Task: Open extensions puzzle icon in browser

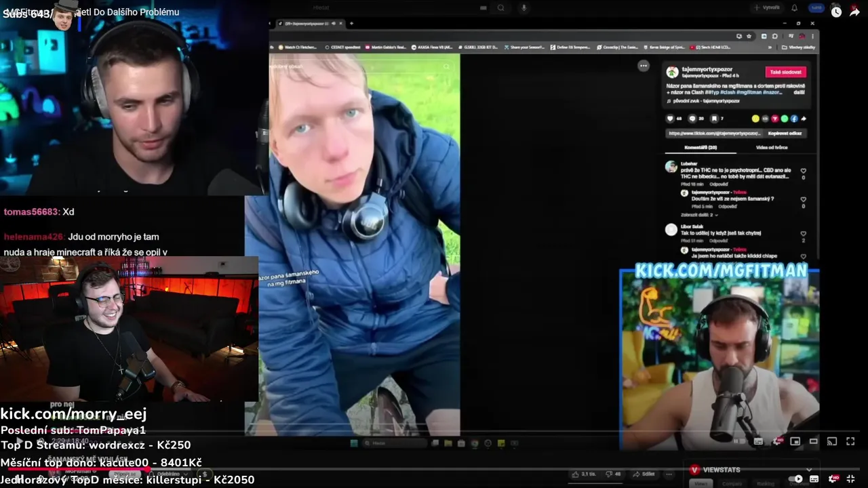Action: click(774, 36)
